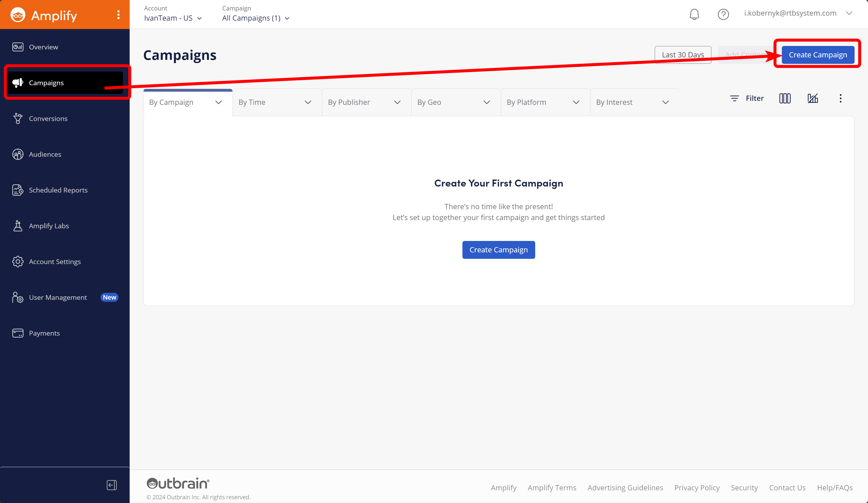Switch to the By Geo tab
868x503 pixels.
[456, 102]
